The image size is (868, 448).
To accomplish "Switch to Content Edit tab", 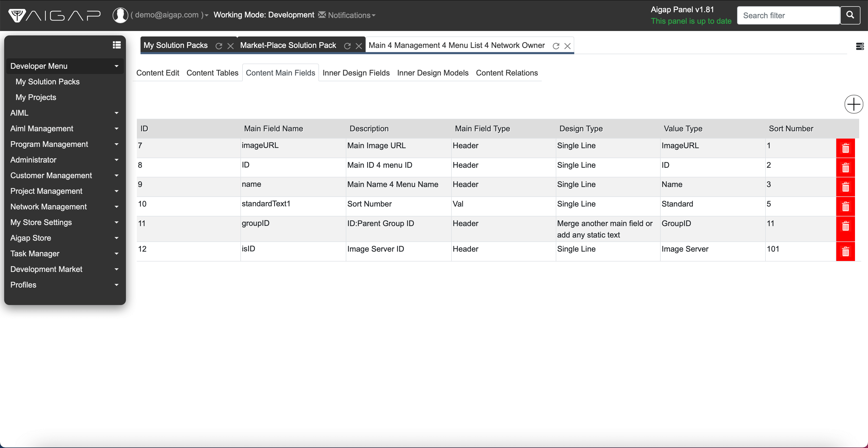I will (x=157, y=73).
